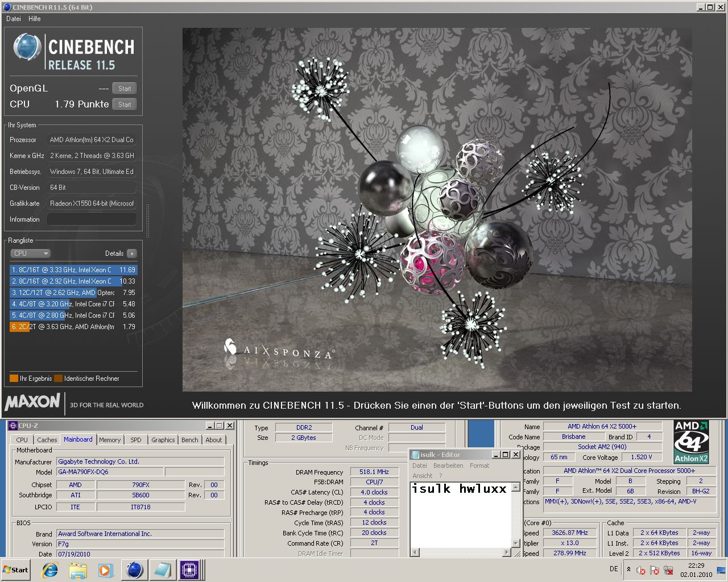Switch to the Editor notepad taskbar icon

(162, 570)
